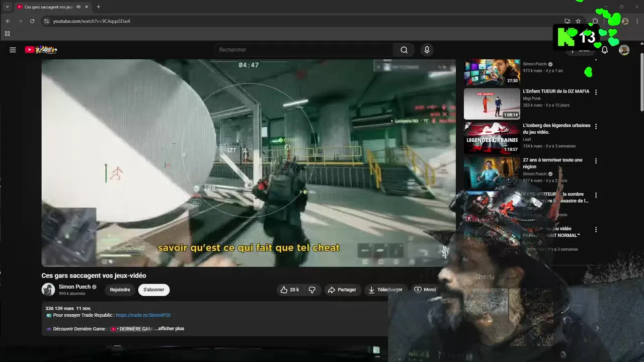Install the app from the address bar icon

pos(567,21)
